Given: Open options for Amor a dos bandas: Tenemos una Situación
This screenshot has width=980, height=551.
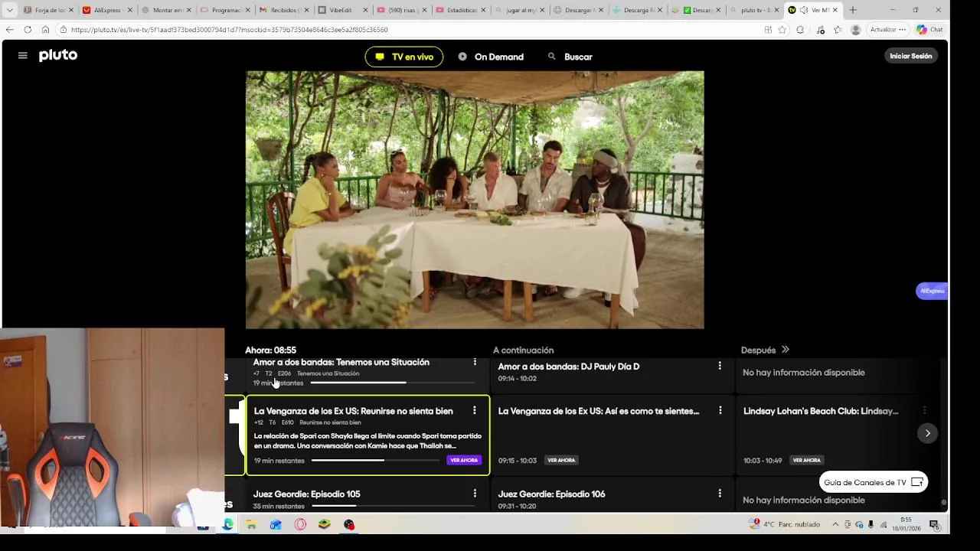Looking at the screenshot, I should tap(475, 362).
